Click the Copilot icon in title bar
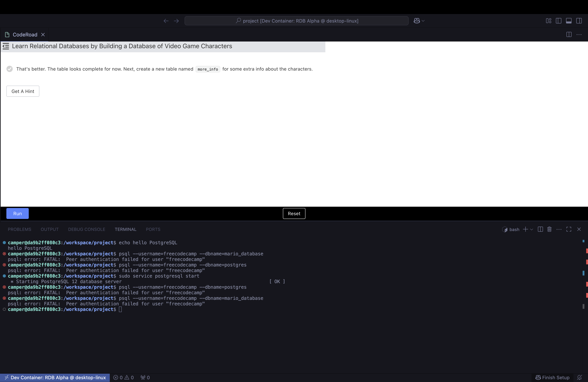 tap(417, 21)
